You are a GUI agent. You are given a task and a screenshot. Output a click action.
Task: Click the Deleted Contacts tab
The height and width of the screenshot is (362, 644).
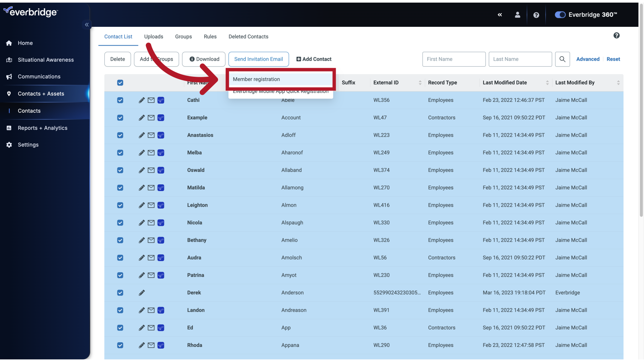pos(249,36)
